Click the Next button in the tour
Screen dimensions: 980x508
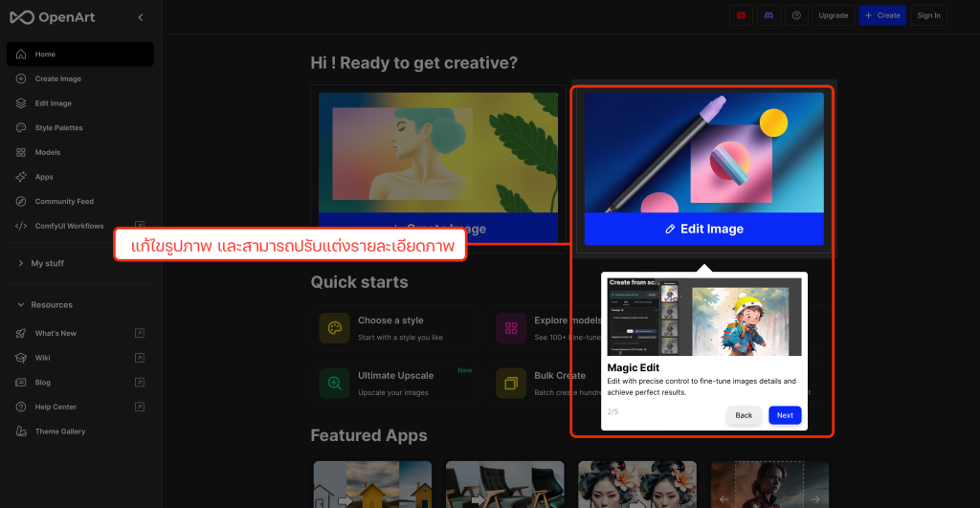(x=785, y=415)
